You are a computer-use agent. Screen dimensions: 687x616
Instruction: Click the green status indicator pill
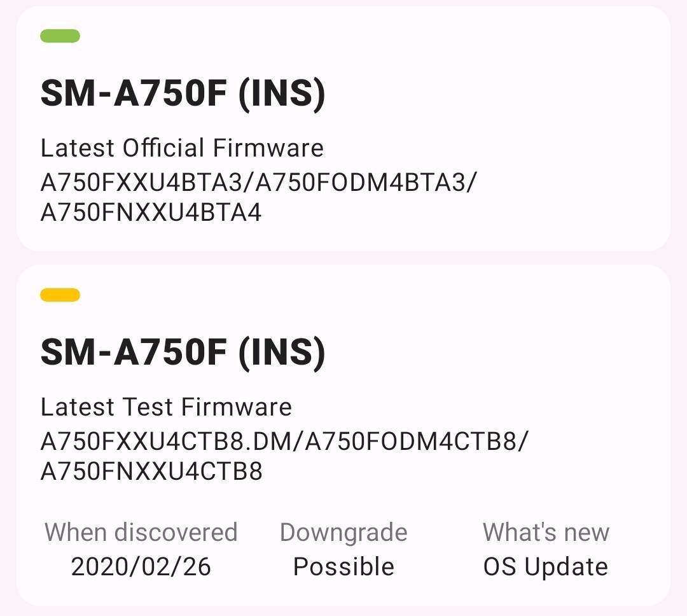pos(60,36)
